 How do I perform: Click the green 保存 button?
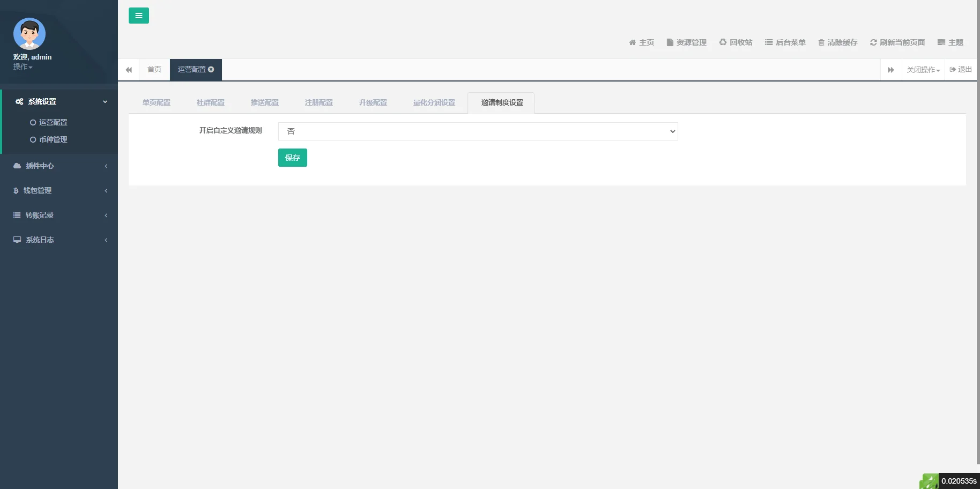point(292,158)
